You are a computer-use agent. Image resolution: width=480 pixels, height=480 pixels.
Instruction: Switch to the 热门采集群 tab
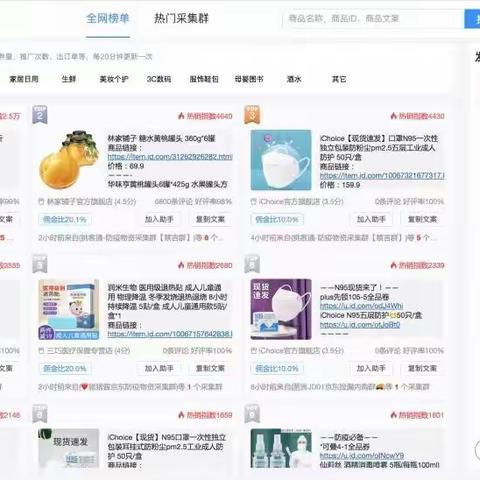(x=181, y=18)
